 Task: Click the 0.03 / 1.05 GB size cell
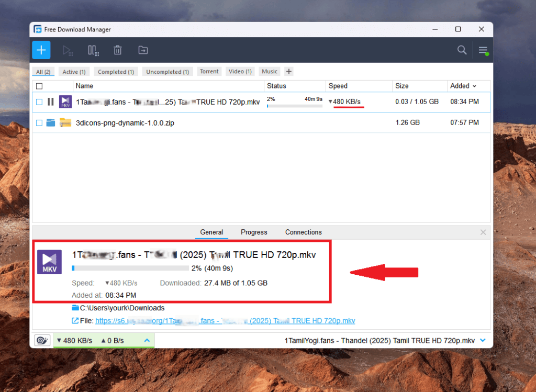[x=417, y=102]
